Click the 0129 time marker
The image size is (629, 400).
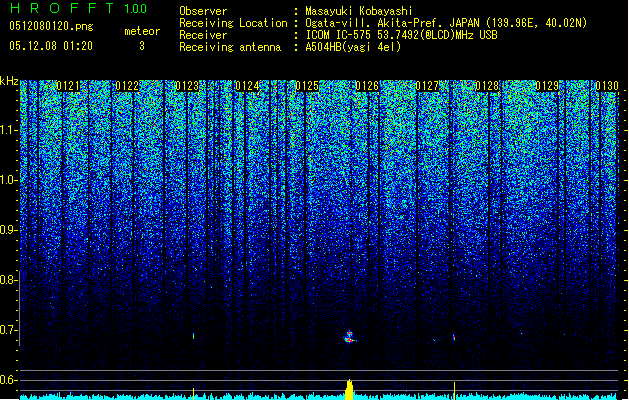click(x=547, y=86)
